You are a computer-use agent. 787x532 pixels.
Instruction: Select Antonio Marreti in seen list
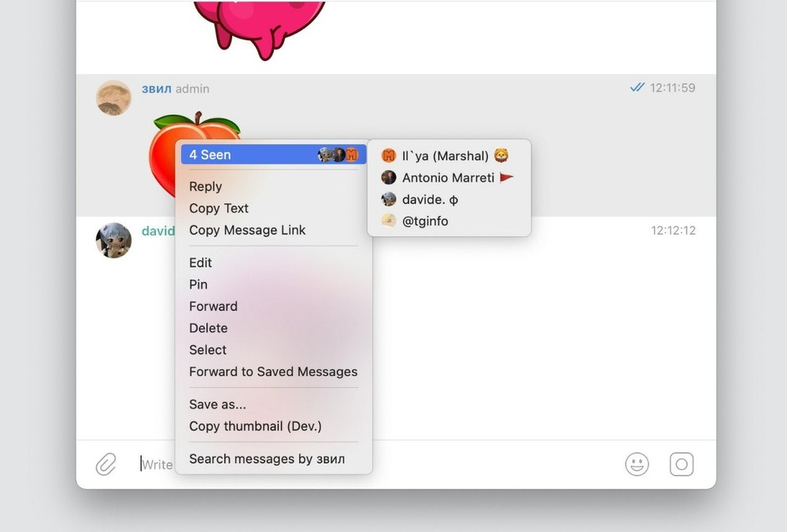click(x=448, y=178)
